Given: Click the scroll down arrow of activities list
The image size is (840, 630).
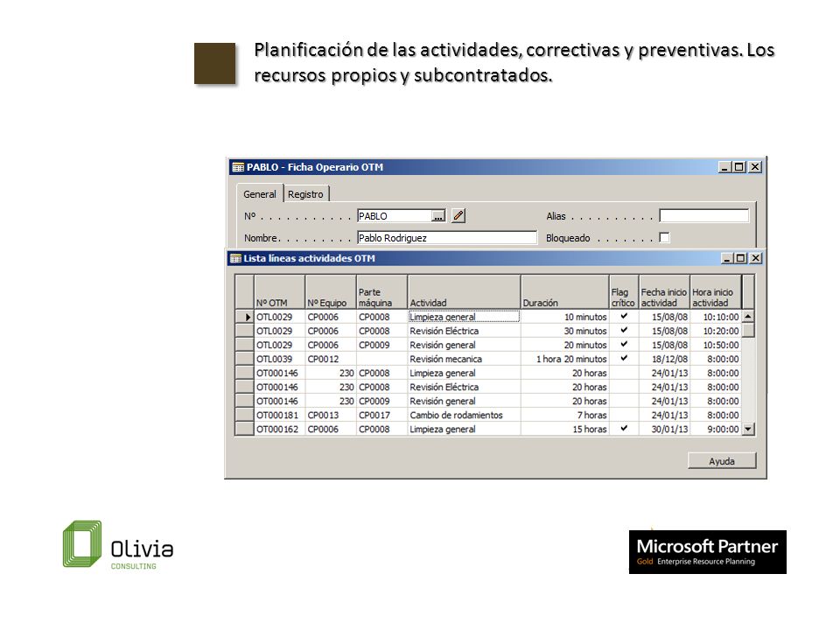Looking at the screenshot, I should [748, 429].
